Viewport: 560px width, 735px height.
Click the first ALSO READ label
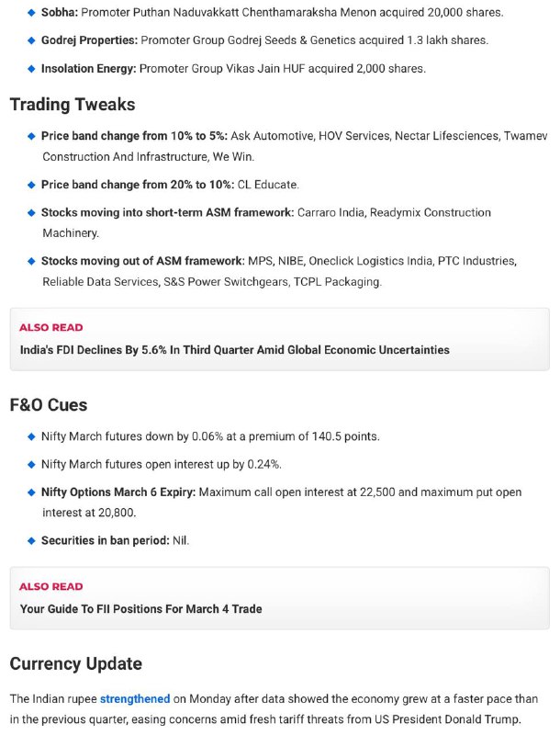tap(51, 328)
